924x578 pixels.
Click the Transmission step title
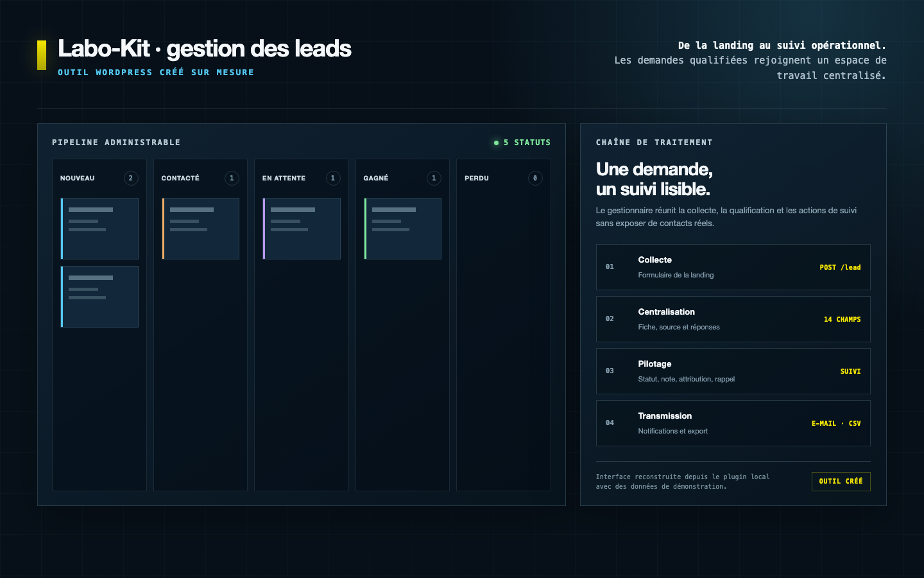click(x=665, y=416)
